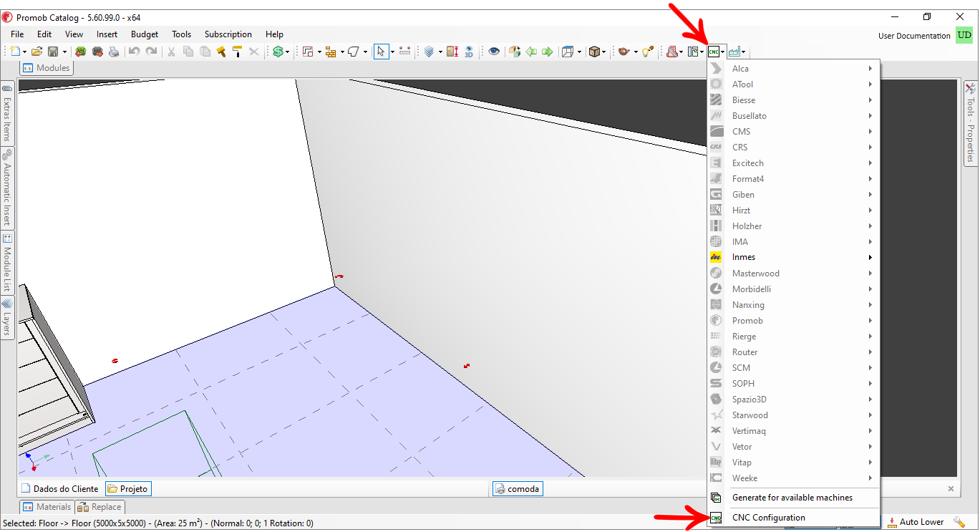Save project using the floppy disk icon

[54, 52]
